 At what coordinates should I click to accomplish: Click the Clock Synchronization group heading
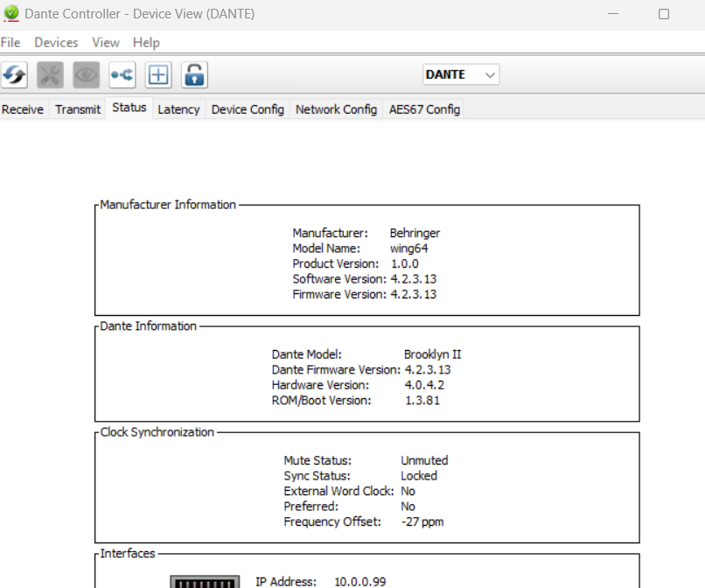point(157,432)
